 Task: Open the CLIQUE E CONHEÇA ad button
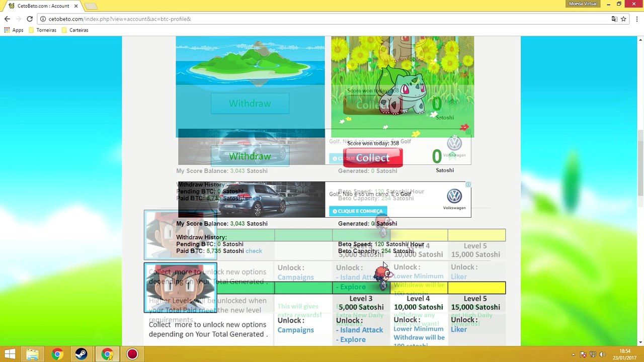pyautogui.click(x=358, y=211)
